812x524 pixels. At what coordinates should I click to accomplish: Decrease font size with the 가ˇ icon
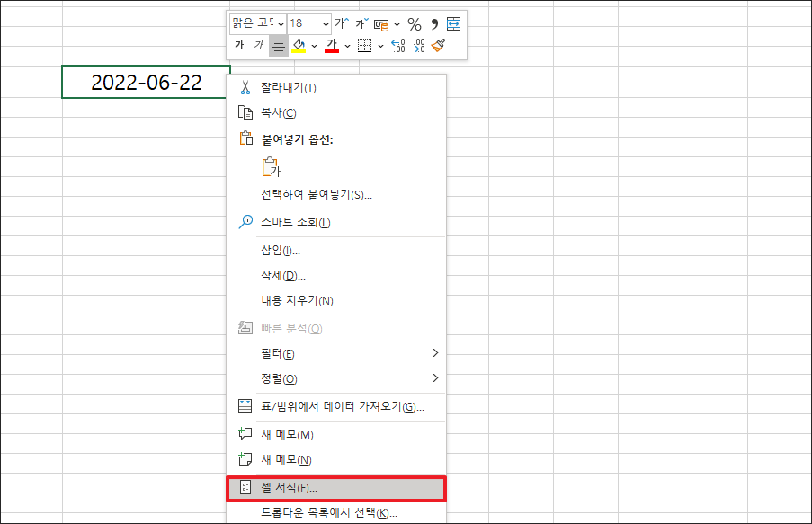tap(361, 23)
